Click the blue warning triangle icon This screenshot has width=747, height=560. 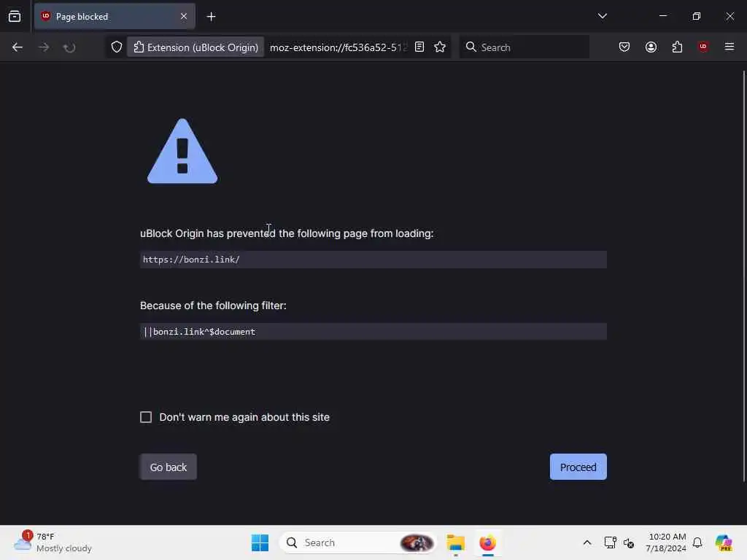click(x=182, y=151)
